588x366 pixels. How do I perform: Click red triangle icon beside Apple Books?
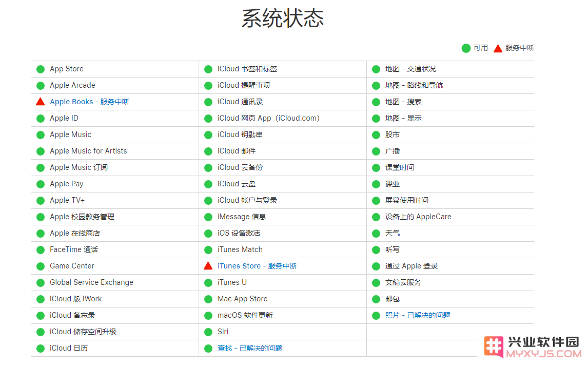click(x=41, y=102)
